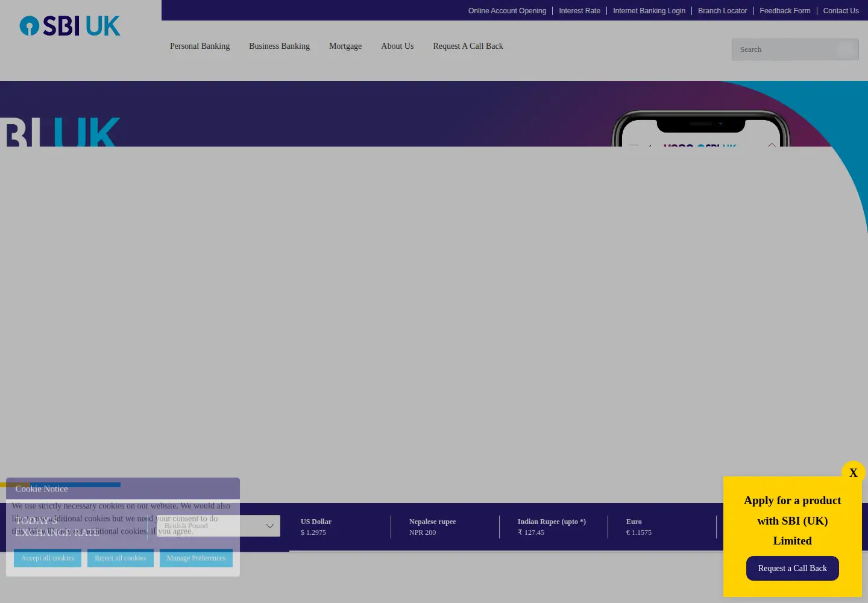This screenshot has width=868, height=603.
Task: Select the Indian Rupee rate ₹ 127.45
Action: tap(552, 527)
